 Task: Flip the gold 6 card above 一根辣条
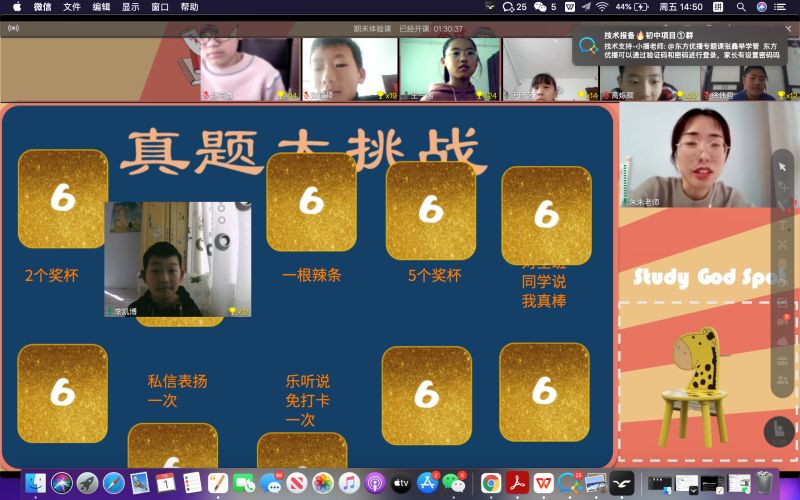pyautogui.click(x=311, y=202)
